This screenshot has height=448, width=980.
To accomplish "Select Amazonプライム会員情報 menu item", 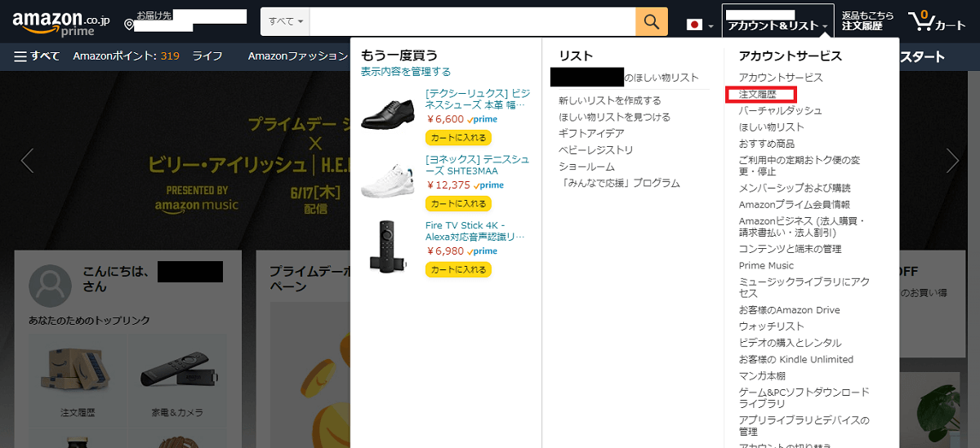I will (794, 204).
